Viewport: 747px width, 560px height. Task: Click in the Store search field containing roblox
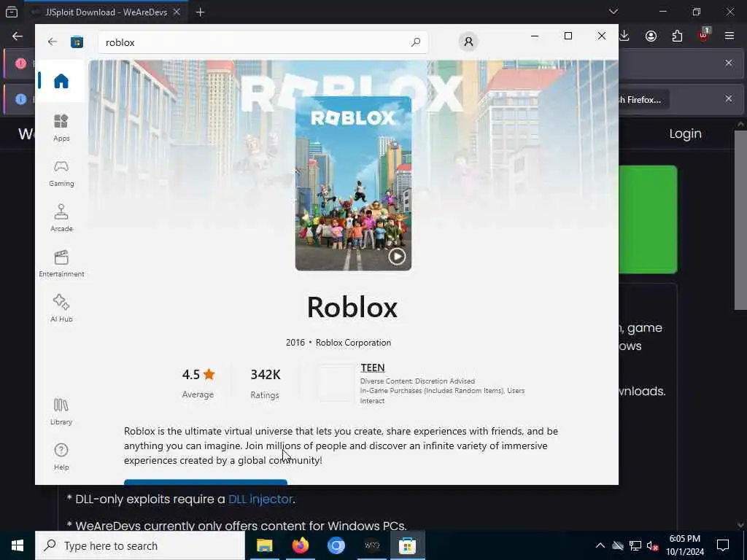coord(263,42)
